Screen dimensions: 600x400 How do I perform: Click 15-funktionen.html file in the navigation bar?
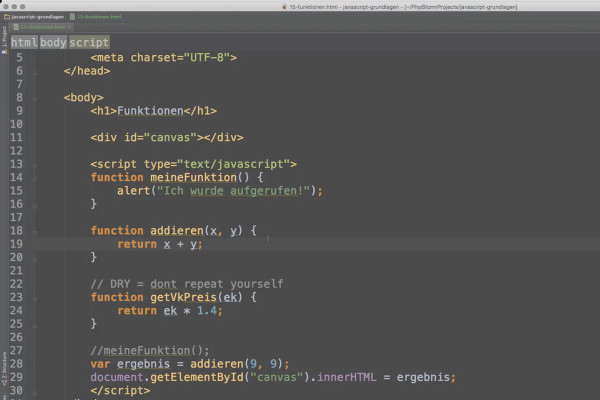(x=96, y=17)
